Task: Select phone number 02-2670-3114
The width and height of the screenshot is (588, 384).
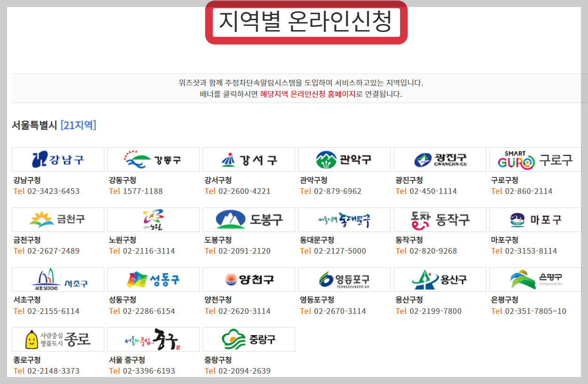Action: tap(340, 311)
